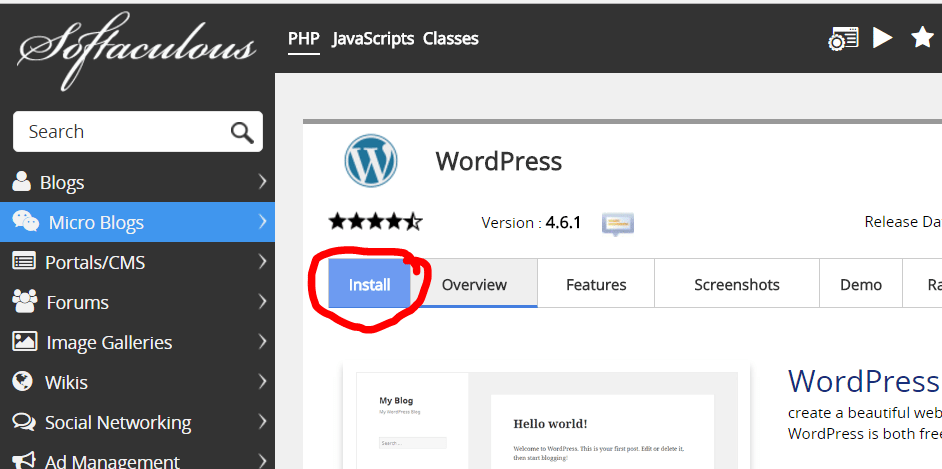Switch to JavaScripts category
Viewport: 942px width, 469px height.
click(x=372, y=39)
